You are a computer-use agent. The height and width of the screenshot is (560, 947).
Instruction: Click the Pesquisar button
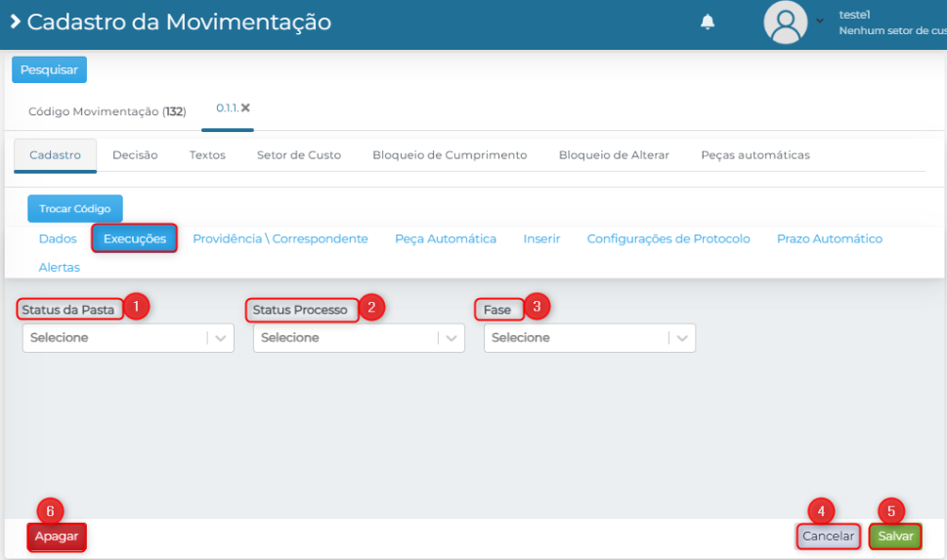[49, 69]
